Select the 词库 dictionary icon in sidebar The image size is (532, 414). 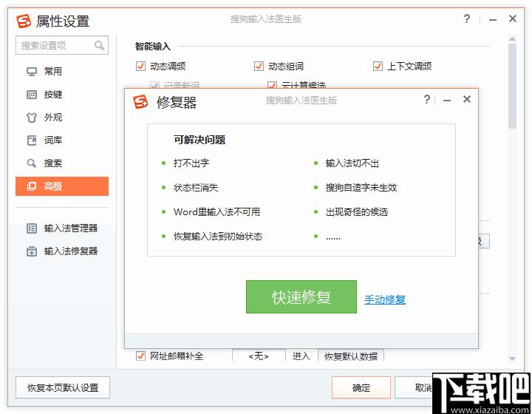(x=32, y=140)
